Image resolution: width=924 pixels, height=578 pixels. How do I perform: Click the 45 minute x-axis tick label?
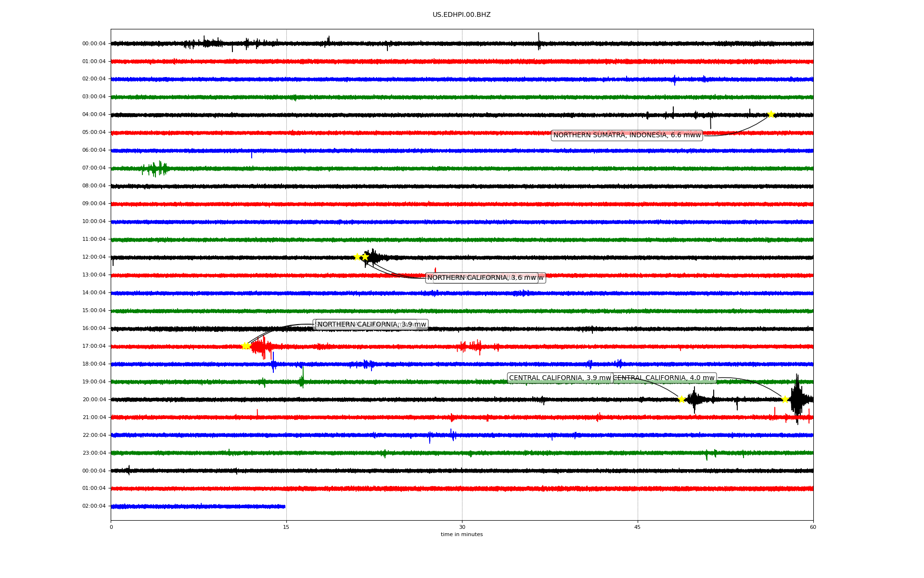[638, 527]
